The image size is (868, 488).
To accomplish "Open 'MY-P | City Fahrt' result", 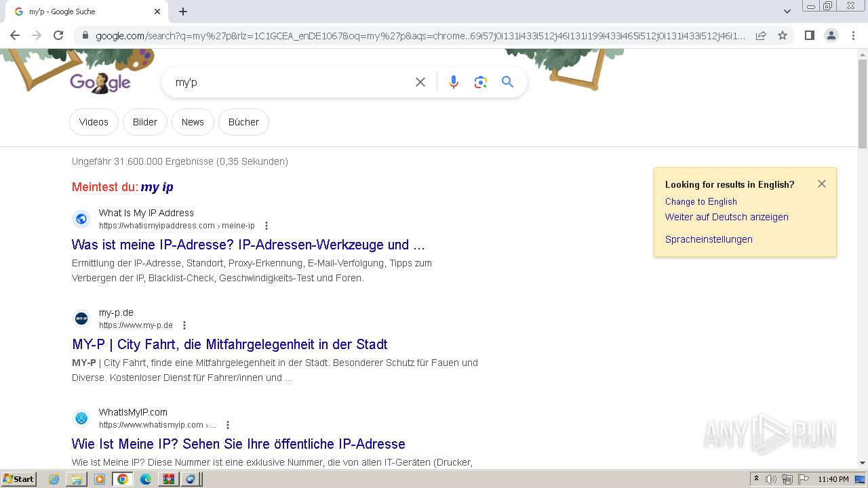I will tap(230, 344).
